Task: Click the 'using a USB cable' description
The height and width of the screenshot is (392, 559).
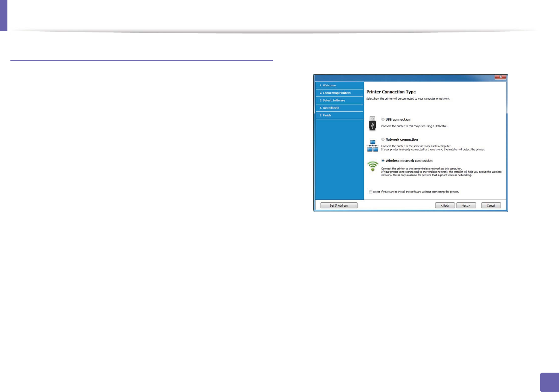Action: point(414,126)
